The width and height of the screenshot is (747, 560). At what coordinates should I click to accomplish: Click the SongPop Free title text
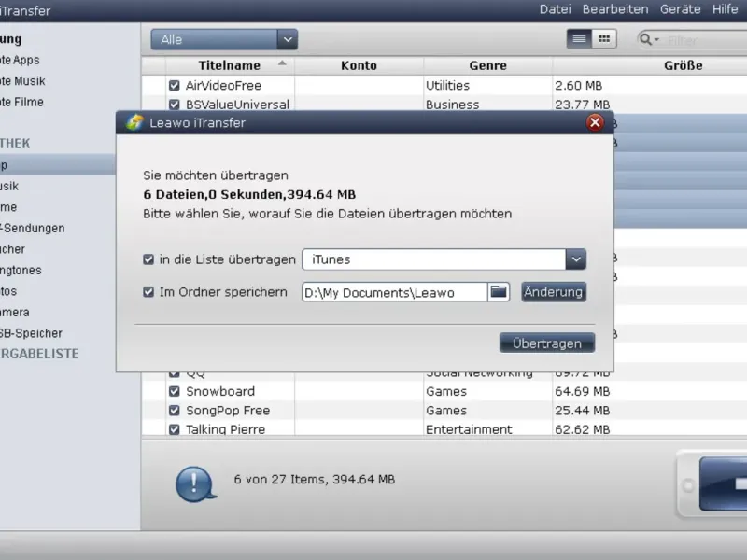pos(228,411)
